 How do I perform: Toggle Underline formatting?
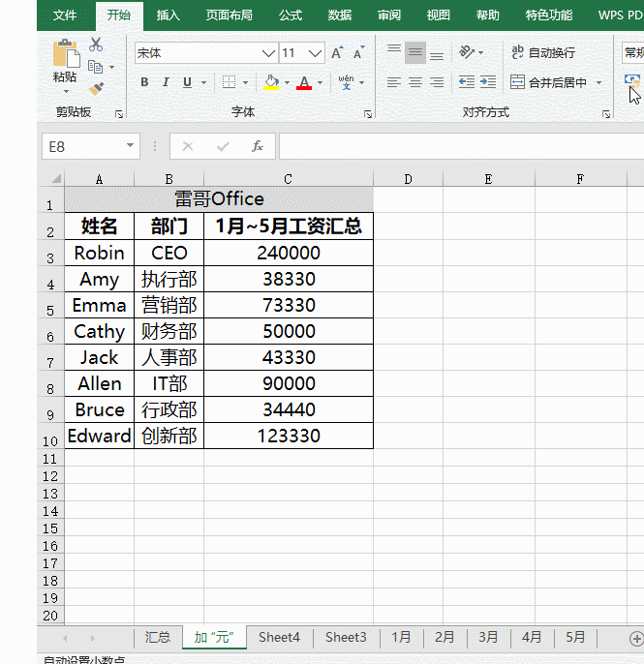187,82
